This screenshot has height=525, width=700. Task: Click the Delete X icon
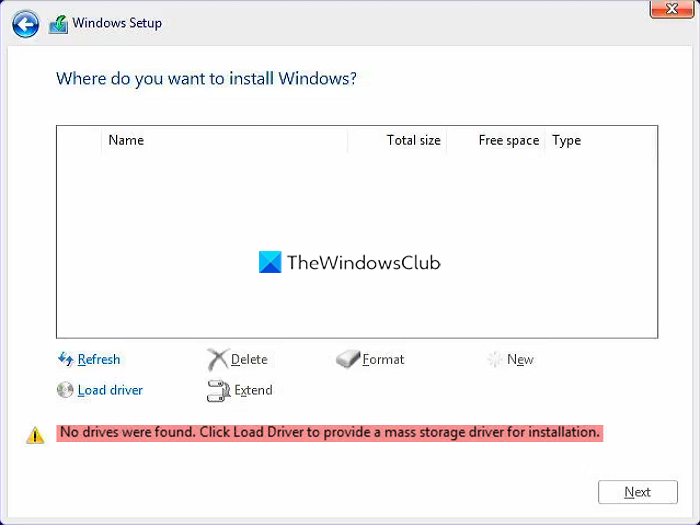[218, 359]
